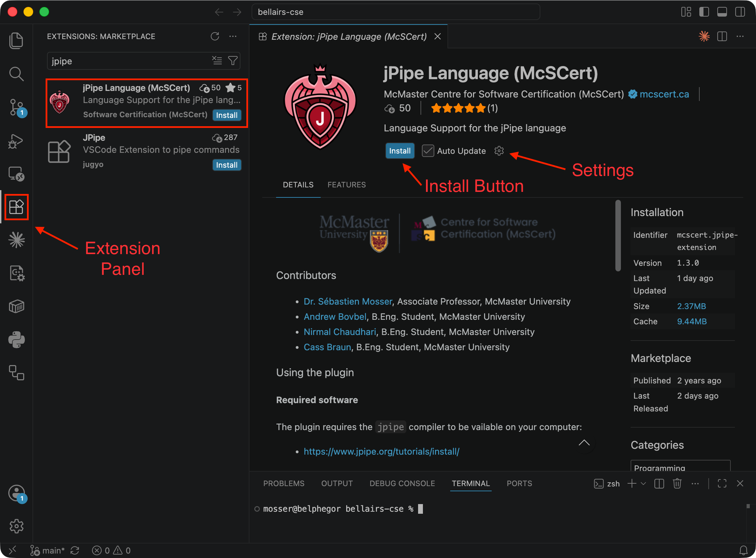Open the Search view in activity bar
This screenshot has height=558, width=756.
[x=16, y=74]
